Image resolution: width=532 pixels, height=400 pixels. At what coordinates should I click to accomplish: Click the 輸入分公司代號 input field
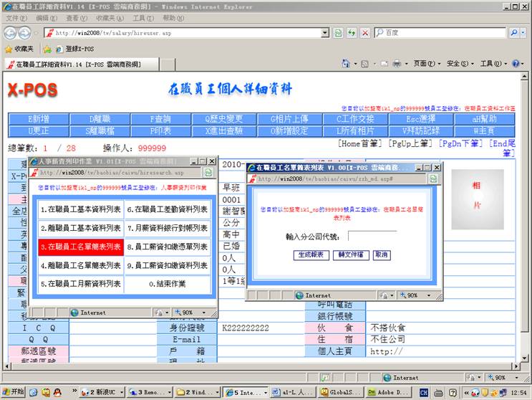pos(372,236)
